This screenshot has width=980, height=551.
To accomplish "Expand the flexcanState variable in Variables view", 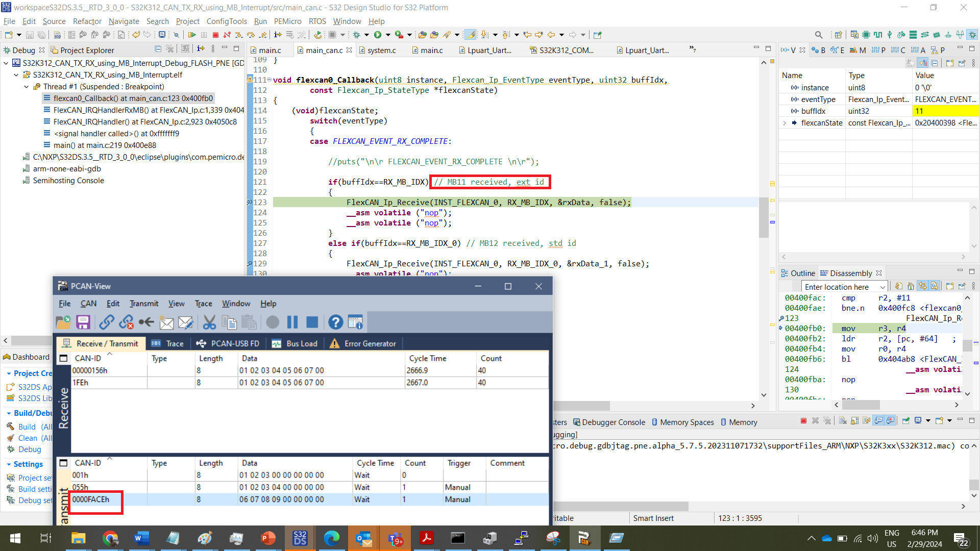I will 786,123.
